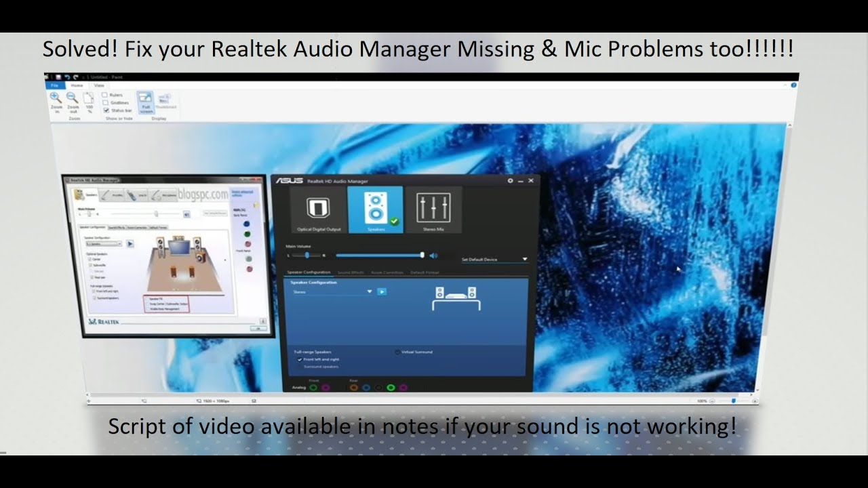The image size is (868, 488).
Task: Click green rear analog jack in ASUS manager
Action: [391, 388]
